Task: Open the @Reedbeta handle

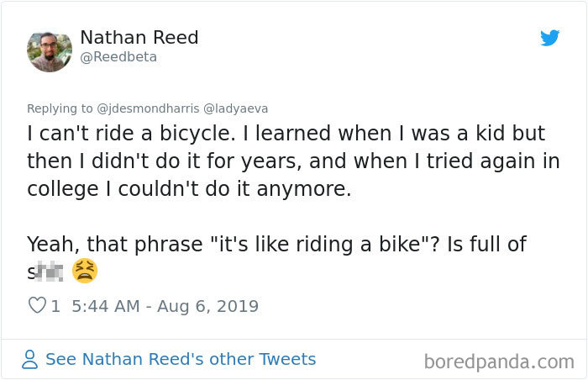Action: (x=118, y=57)
